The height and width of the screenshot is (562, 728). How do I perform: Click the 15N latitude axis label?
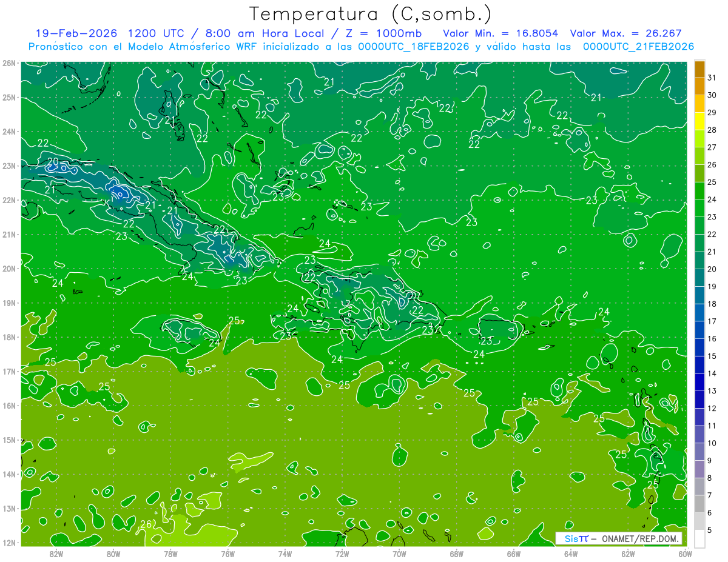click(x=8, y=440)
